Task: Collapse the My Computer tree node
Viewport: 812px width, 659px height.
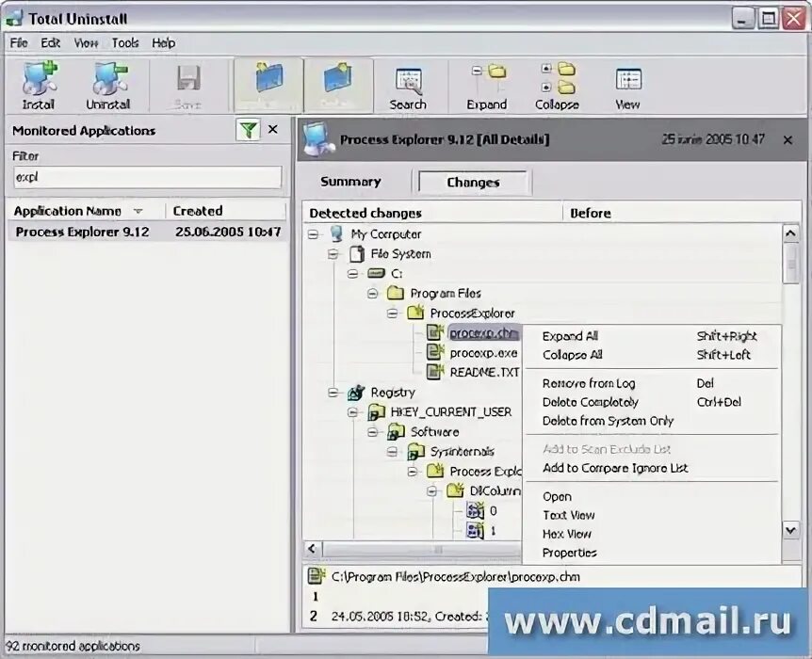Action: [314, 234]
